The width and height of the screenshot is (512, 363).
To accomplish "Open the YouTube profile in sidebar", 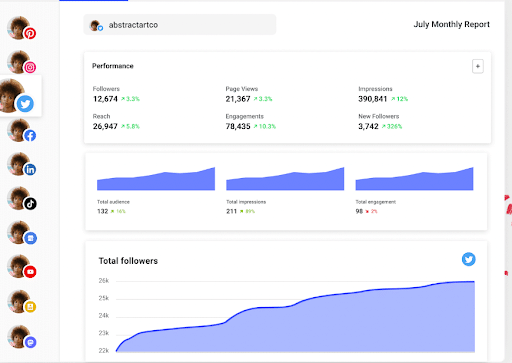I will (x=21, y=267).
